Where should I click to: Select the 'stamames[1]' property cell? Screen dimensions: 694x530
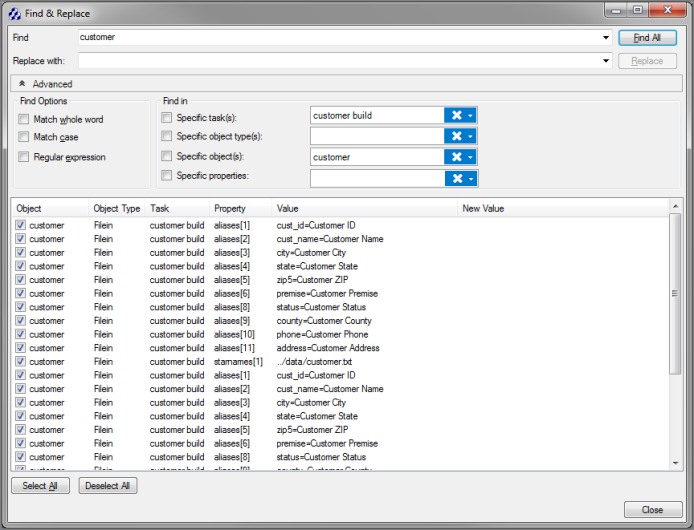click(x=238, y=362)
